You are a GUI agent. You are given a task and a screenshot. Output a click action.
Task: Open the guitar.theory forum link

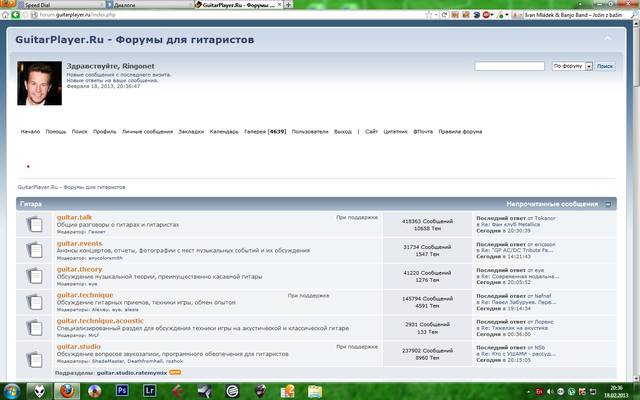pos(79,269)
